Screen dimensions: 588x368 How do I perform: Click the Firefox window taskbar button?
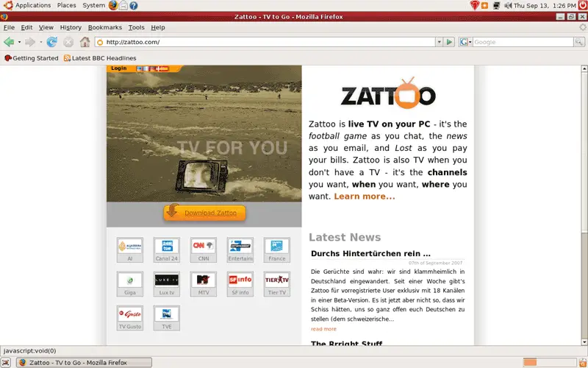pyautogui.click(x=84, y=362)
